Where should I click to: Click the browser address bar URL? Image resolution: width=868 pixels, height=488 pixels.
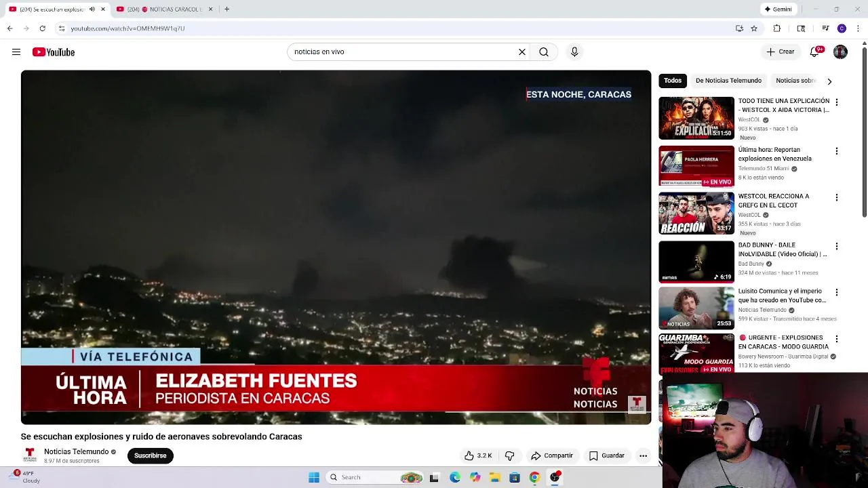127,28
